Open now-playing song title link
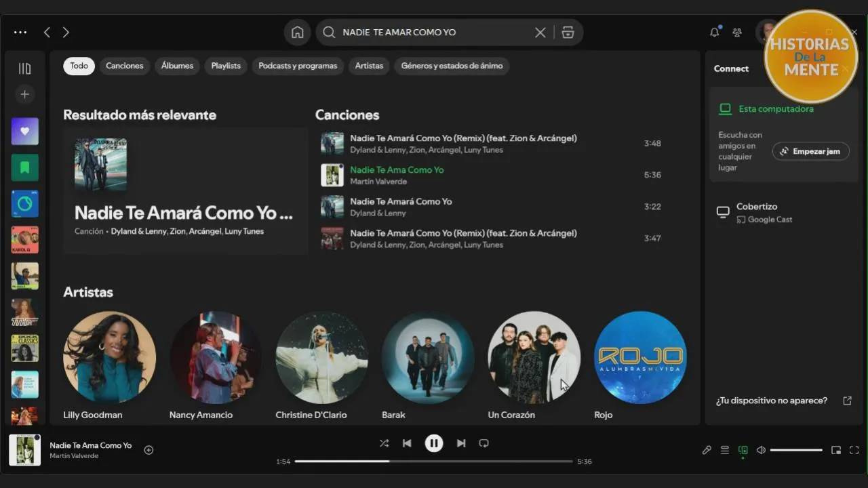 pos(91,445)
